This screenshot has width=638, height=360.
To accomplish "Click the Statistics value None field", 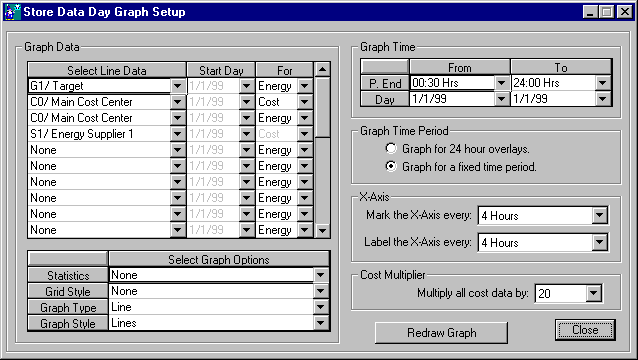I will [212, 275].
